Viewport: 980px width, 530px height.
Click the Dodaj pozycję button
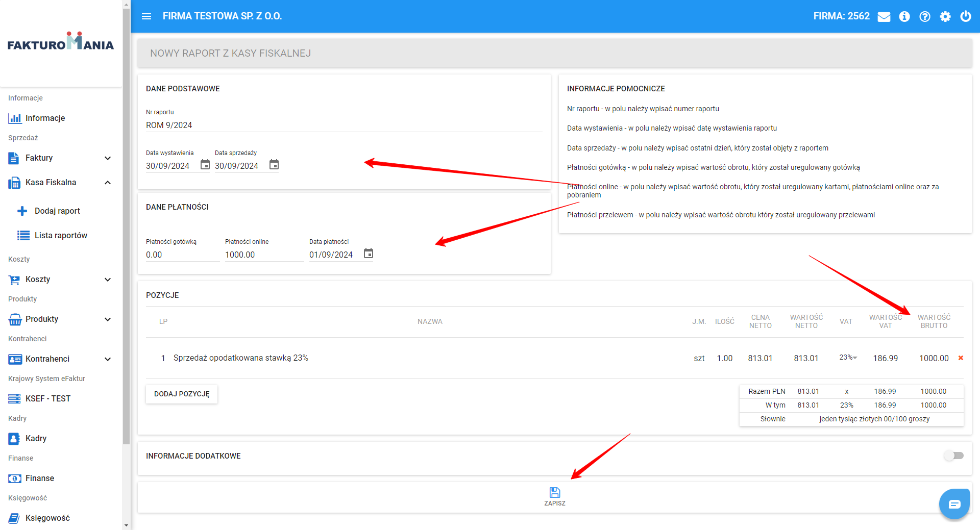pos(182,394)
